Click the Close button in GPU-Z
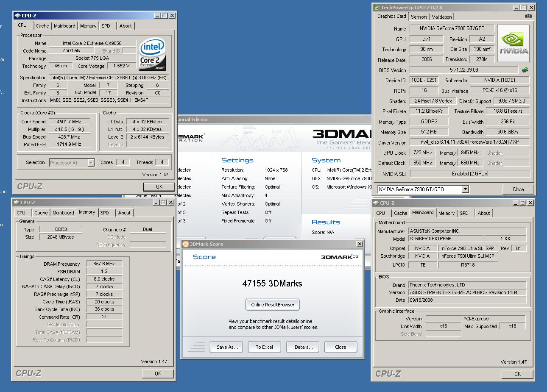Viewport: 547px width, 392px height. 518,189
